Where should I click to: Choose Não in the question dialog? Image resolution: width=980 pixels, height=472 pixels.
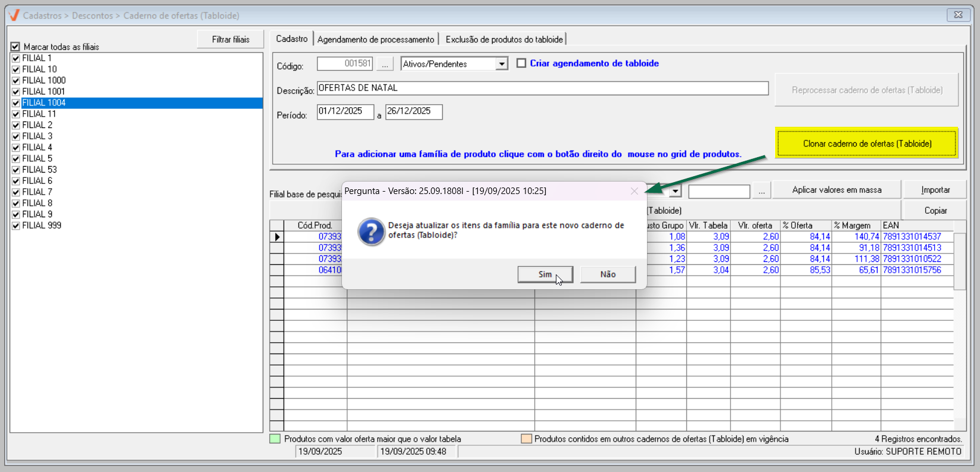[x=608, y=274]
